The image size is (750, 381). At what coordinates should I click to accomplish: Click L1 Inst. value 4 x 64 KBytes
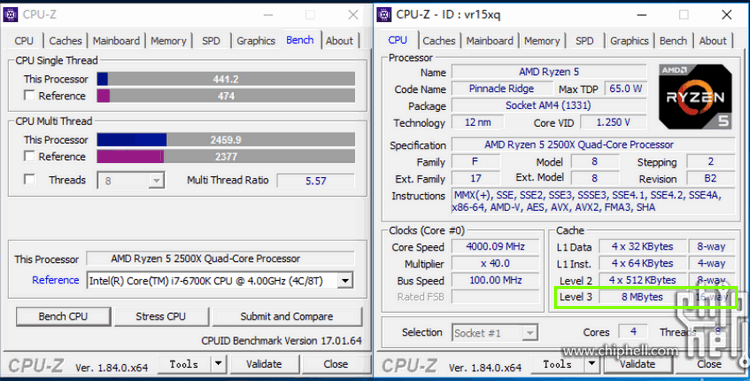click(642, 263)
